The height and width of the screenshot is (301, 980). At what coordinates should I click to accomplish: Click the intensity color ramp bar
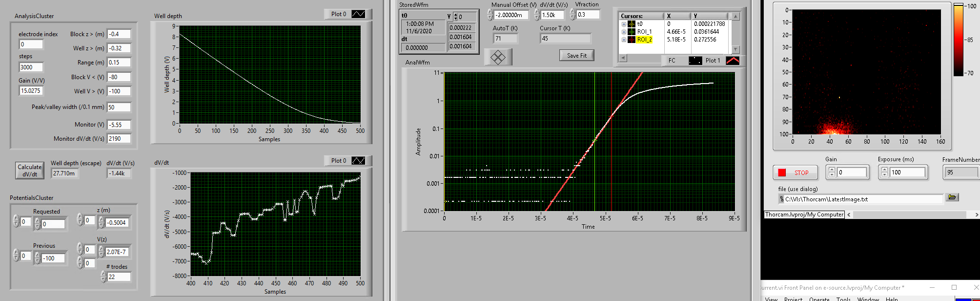[x=959, y=40]
